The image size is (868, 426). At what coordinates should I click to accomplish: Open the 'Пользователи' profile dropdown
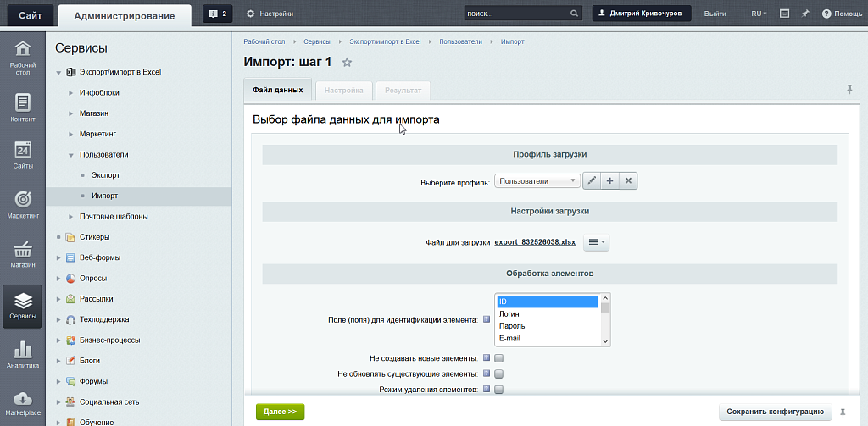[x=537, y=181]
